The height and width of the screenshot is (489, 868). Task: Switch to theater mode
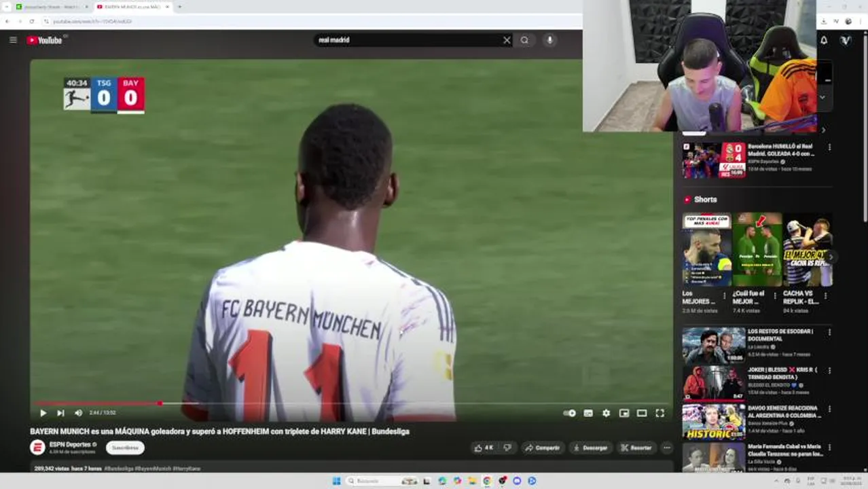(x=641, y=413)
